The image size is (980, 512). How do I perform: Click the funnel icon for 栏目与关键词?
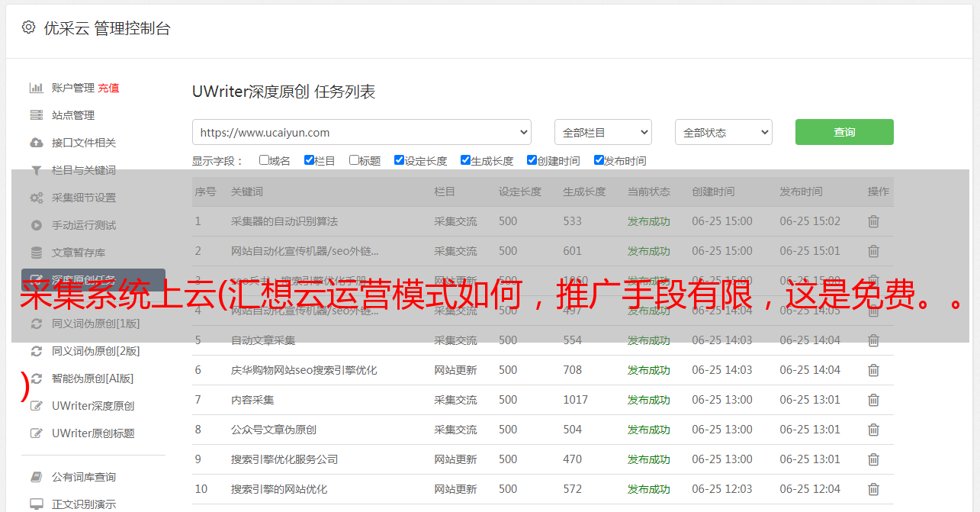[x=36, y=170]
